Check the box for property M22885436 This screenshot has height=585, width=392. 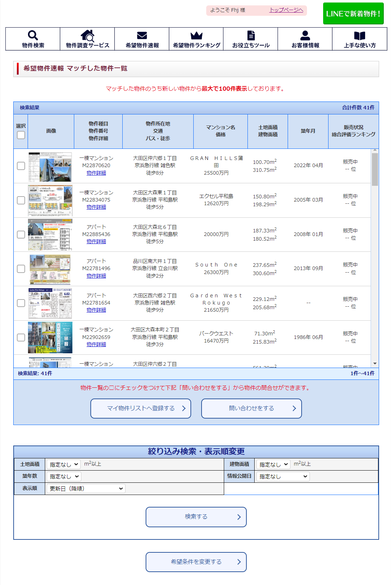point(21,234)
